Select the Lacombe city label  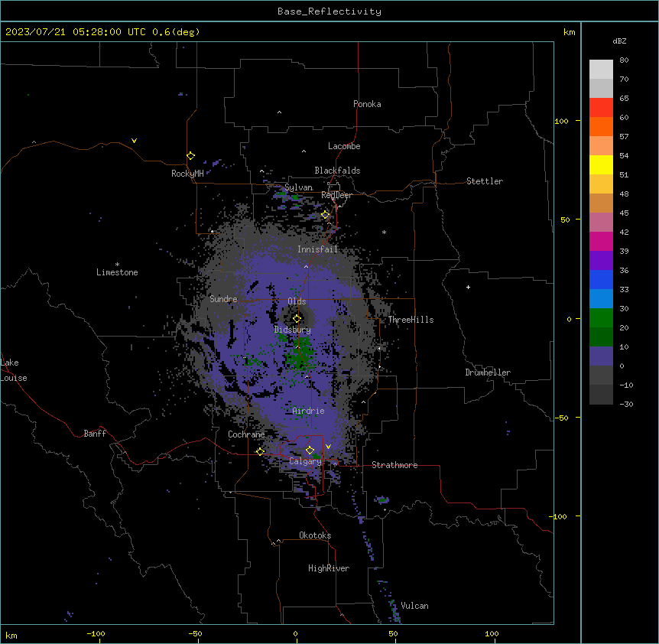pyautogui.click(x=344, y=146)
